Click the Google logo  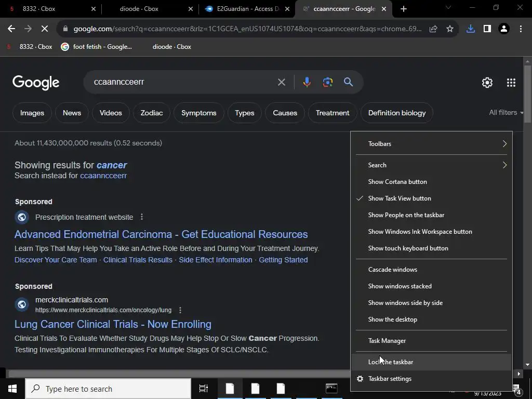tap(36, 83)
